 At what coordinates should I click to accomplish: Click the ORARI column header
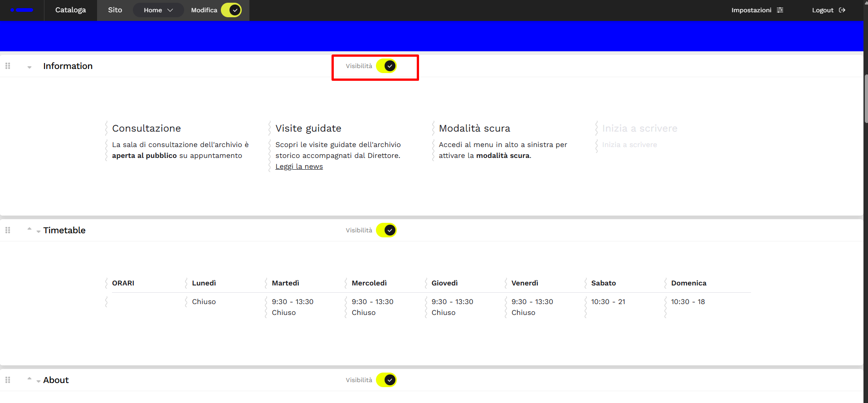(123, 283)
